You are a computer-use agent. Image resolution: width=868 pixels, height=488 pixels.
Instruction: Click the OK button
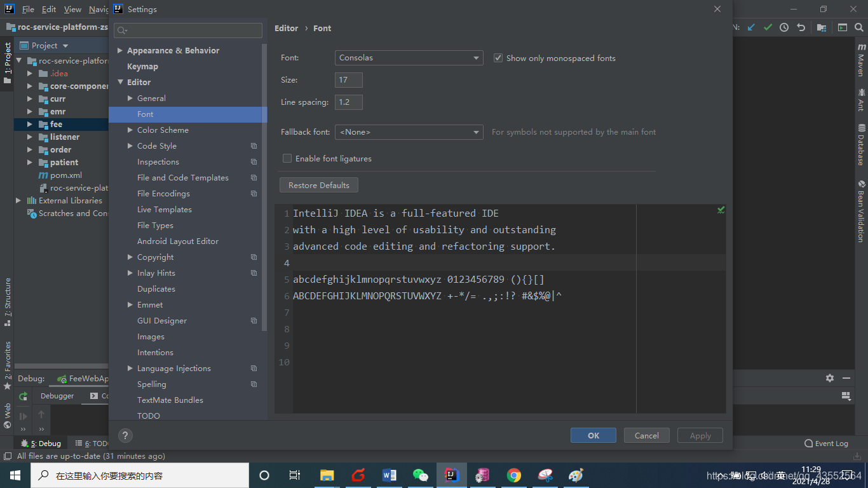pos(593,435)
